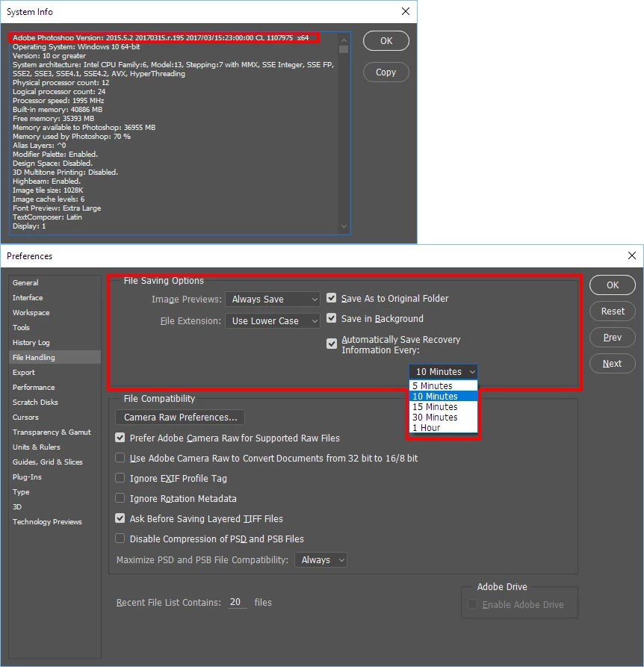Click OK in the Preferences dialog
644x667 pixels.
coord(613,285)
